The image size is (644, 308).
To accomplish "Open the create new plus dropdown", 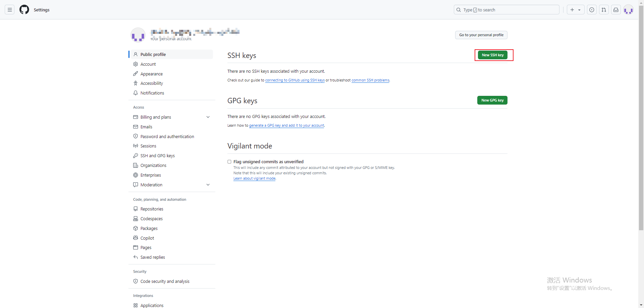I will pyautogui.click(x=575, y=10).
